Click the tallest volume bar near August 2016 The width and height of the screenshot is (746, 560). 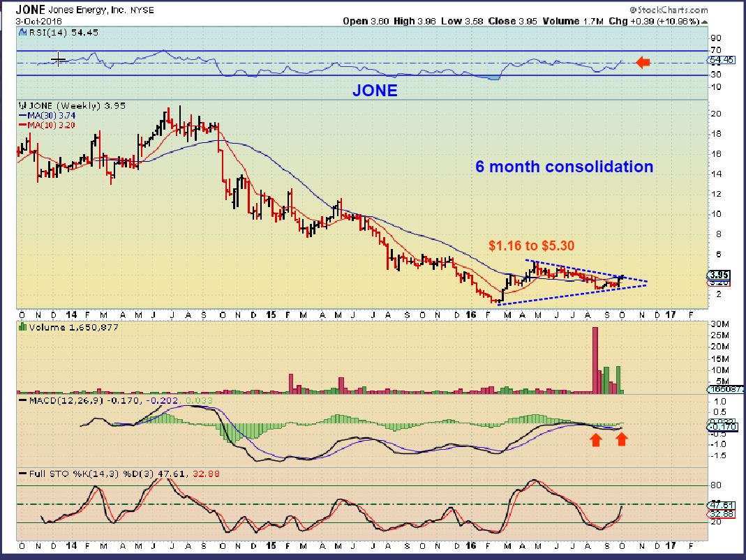(595, 360)
